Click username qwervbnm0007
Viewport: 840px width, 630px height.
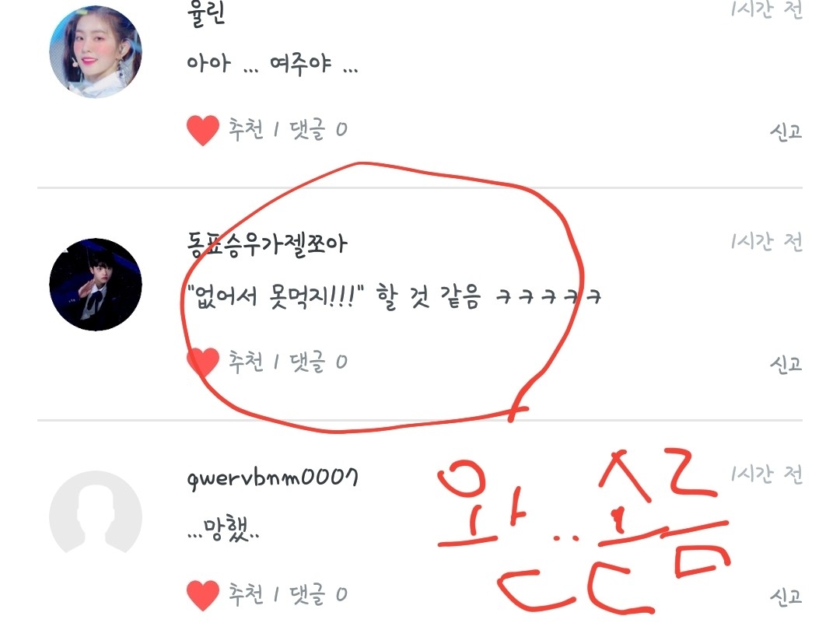click(x=272, y=478)
